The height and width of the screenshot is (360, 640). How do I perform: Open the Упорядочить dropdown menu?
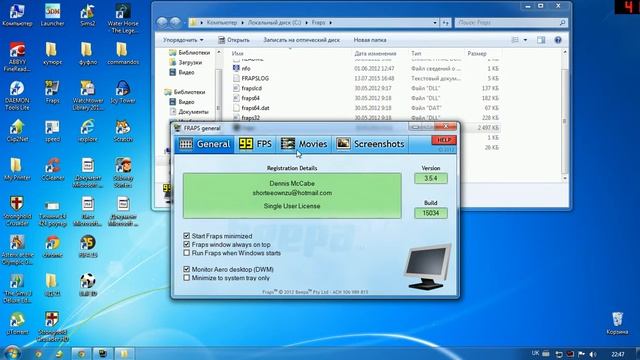click(x=183, y=40)
